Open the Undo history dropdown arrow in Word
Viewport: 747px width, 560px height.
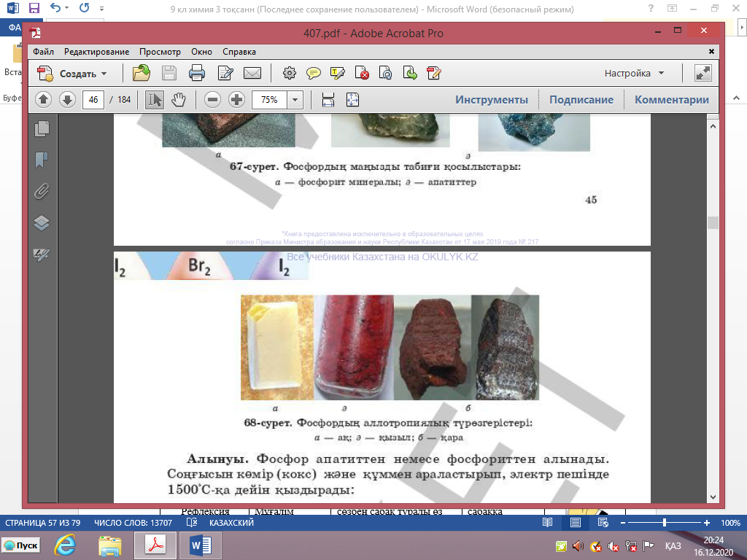(x=66, y=8)
